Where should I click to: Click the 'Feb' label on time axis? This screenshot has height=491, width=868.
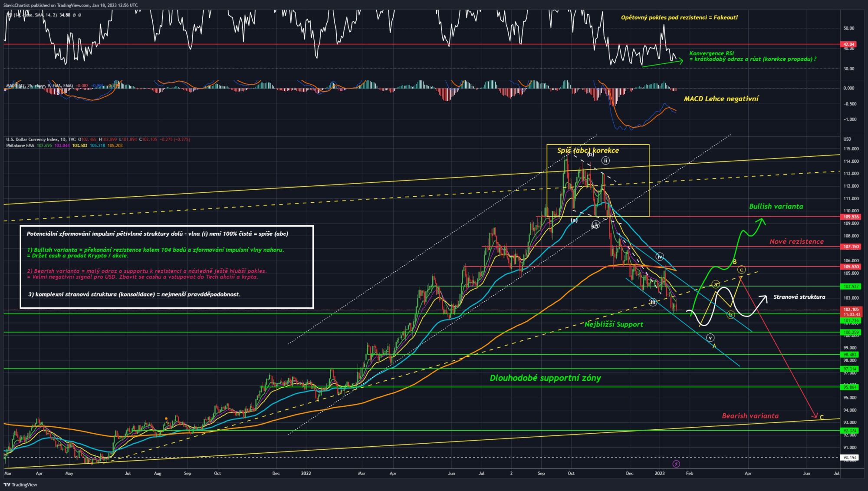pos(689,473)
